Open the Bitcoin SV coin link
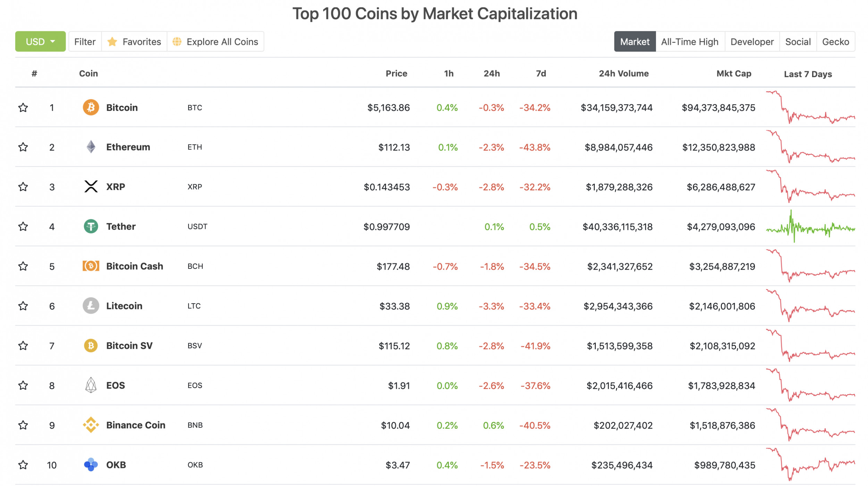Viewport: 868px width, 486px height. [x=129, y=346]
